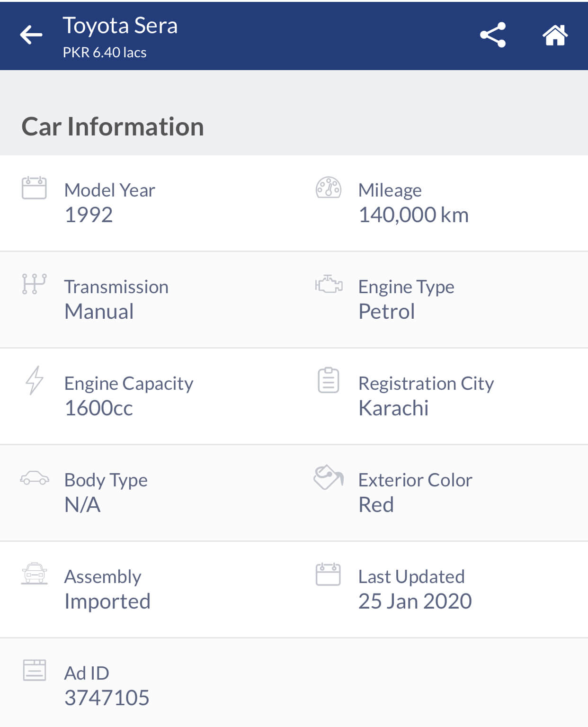Share this Toyota Sera listing
The image size is (588, 727).
click(x=493, y=35)
